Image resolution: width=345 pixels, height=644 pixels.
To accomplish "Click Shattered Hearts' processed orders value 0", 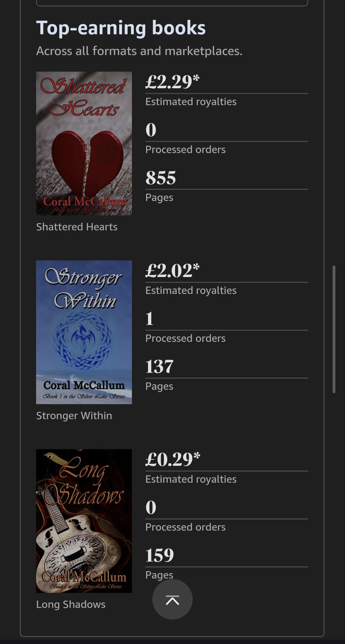I will pos(151,130).
